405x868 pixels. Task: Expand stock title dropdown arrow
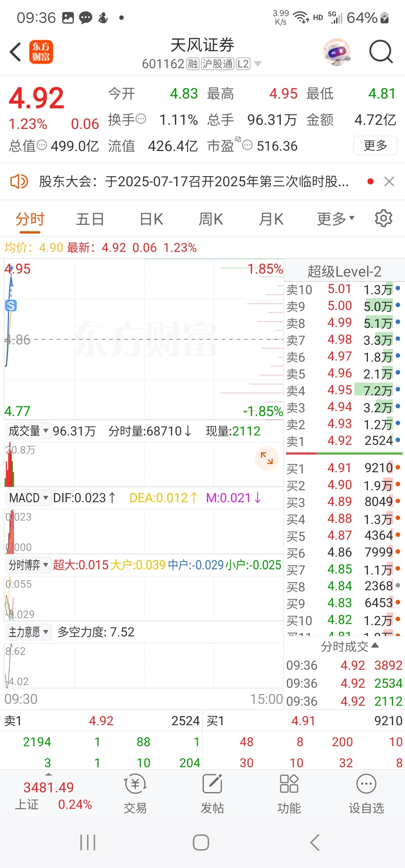pyautogui.click(x=258, y=64)
